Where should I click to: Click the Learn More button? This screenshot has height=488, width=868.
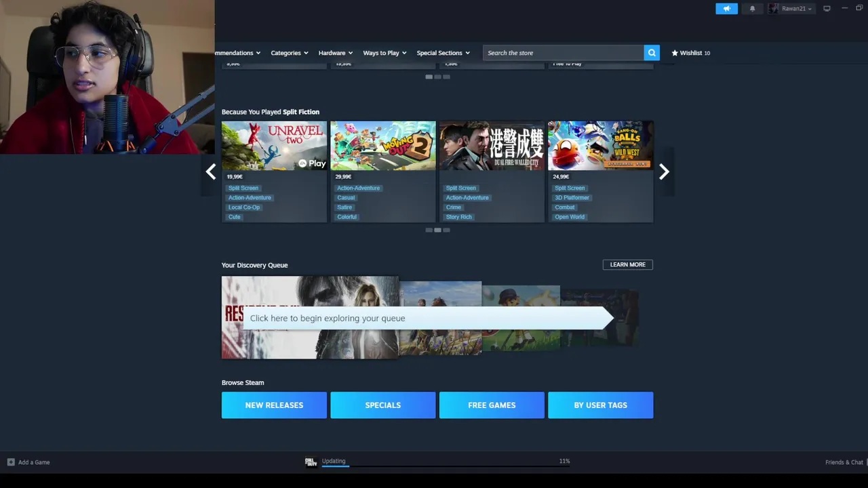pyautogui.click(x=628, y=264)
